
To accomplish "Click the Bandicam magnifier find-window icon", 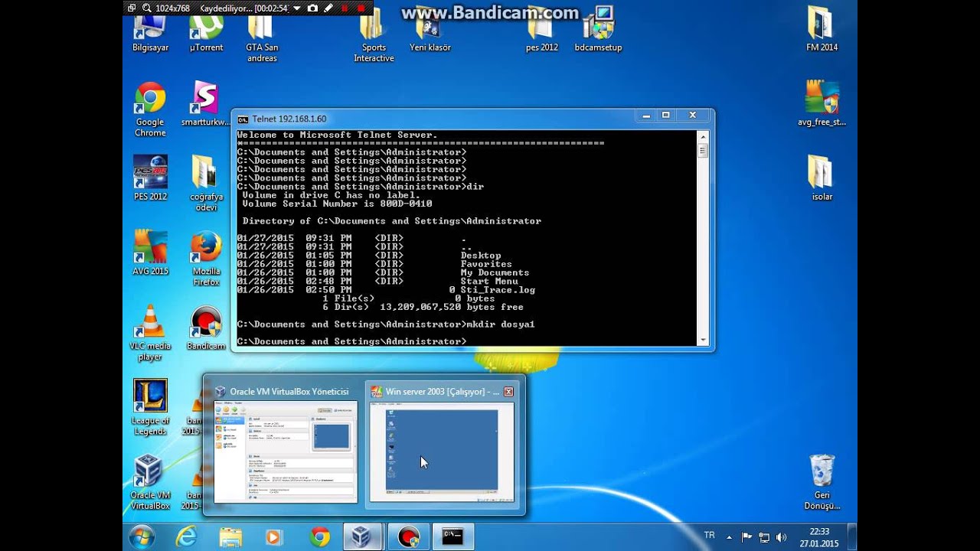I will click(x=146, y=8).
